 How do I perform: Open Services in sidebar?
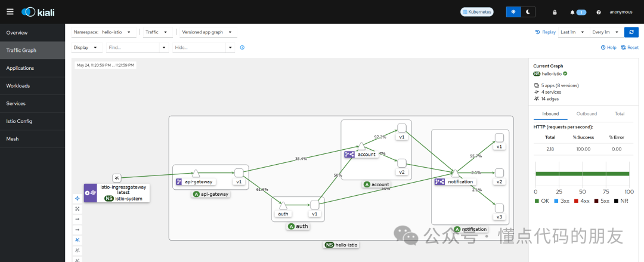coord(32,103)
